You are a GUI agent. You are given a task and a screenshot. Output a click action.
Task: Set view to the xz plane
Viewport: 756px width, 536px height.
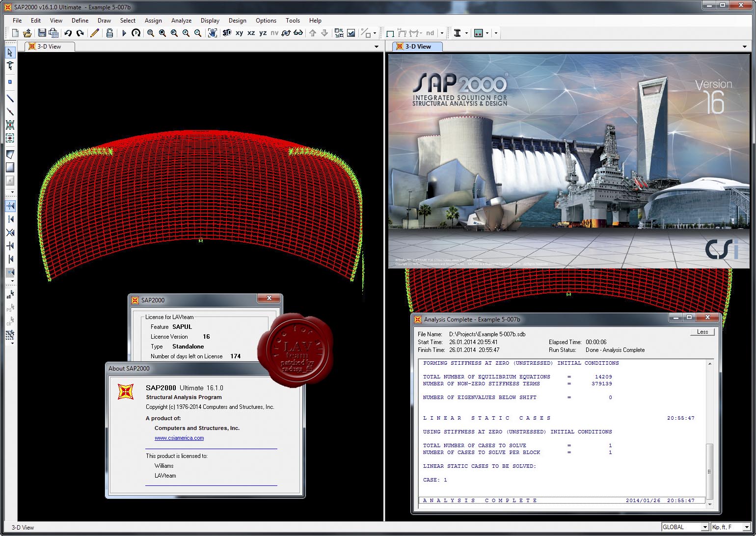(251, 33)
